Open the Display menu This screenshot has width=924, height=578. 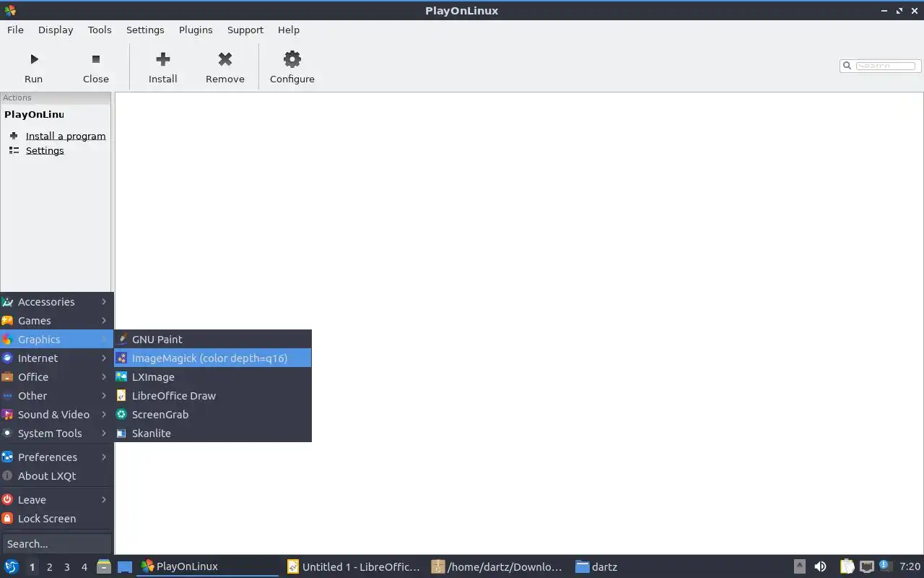pyautogui.click(x=56, y=30)
